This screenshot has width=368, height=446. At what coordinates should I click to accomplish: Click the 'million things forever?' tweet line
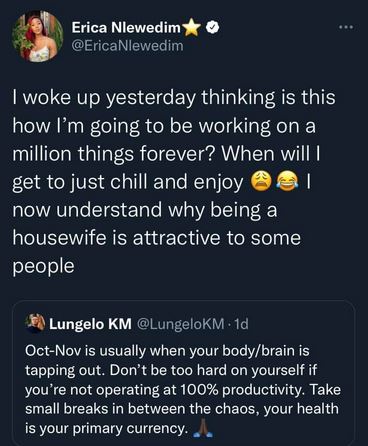114,154
